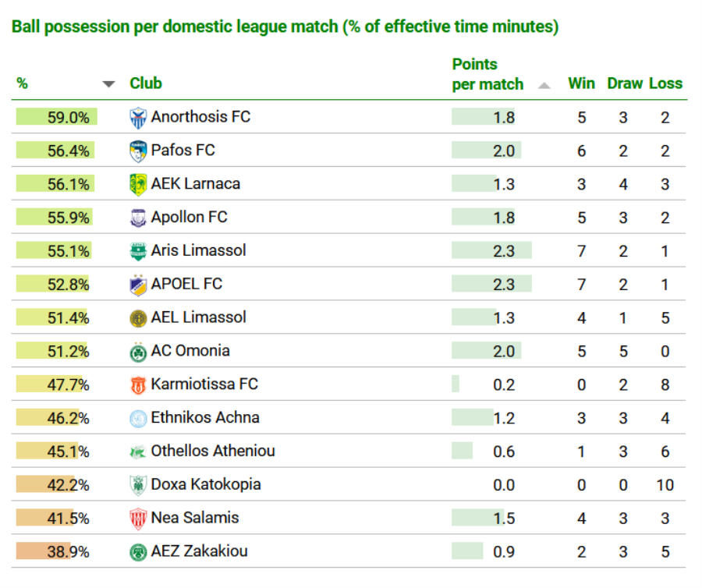This screenshot has width=702, height=588.
Task: Click the APOEL FC club crest icon
Action: [138, 285]
